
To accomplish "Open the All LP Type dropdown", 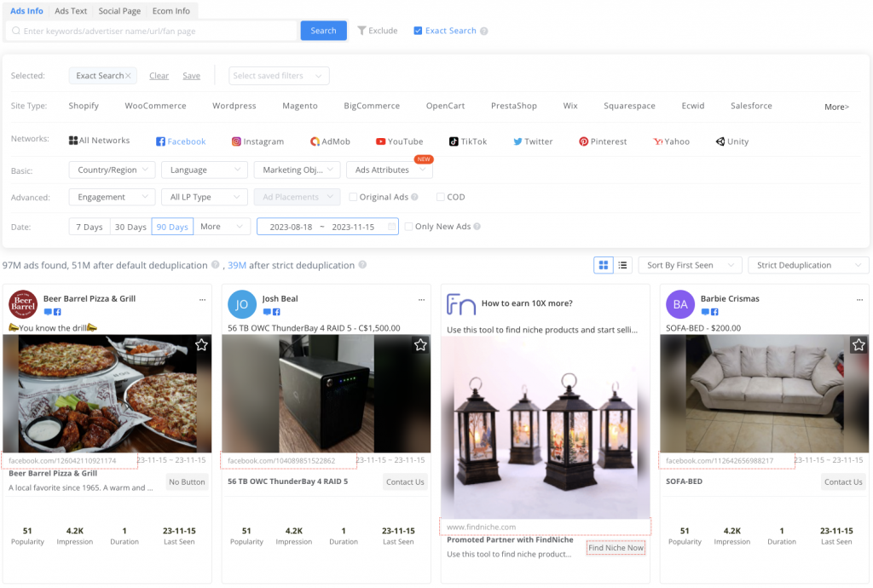I will [205, 197].
